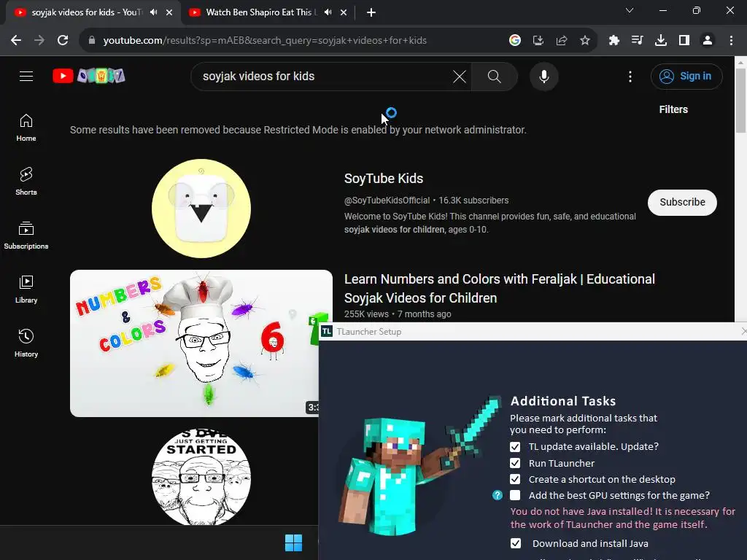Open the SoyTube Kids channel avatar
Viewport: 747px width, 560px height.
tap(201, 209)
